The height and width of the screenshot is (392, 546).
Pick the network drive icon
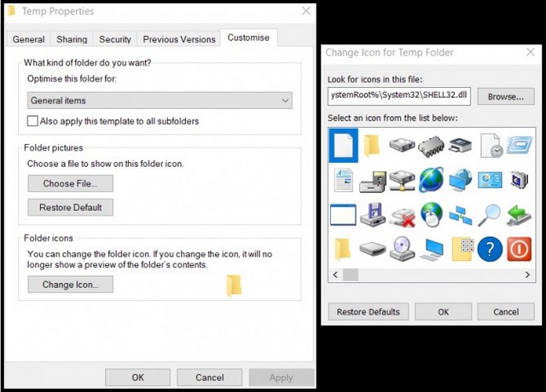(x=402, y=181)
